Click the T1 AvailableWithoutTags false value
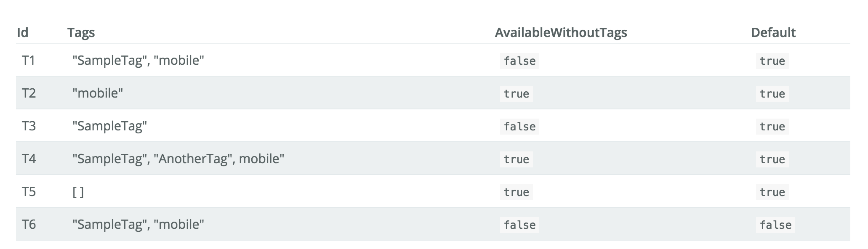The height and width of the screenshot is (249, 868). (x=519, y=61)
